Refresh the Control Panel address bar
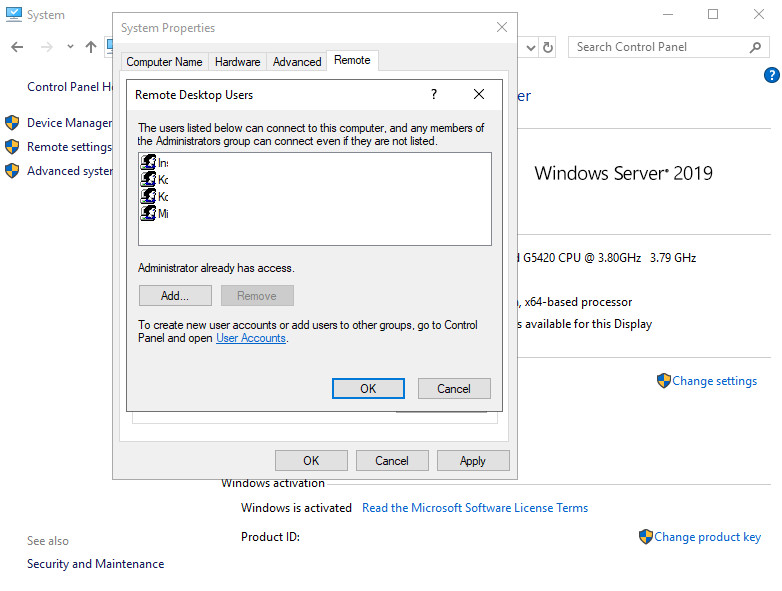The height and width of the screenshot is (591, 782). (548, 47)
